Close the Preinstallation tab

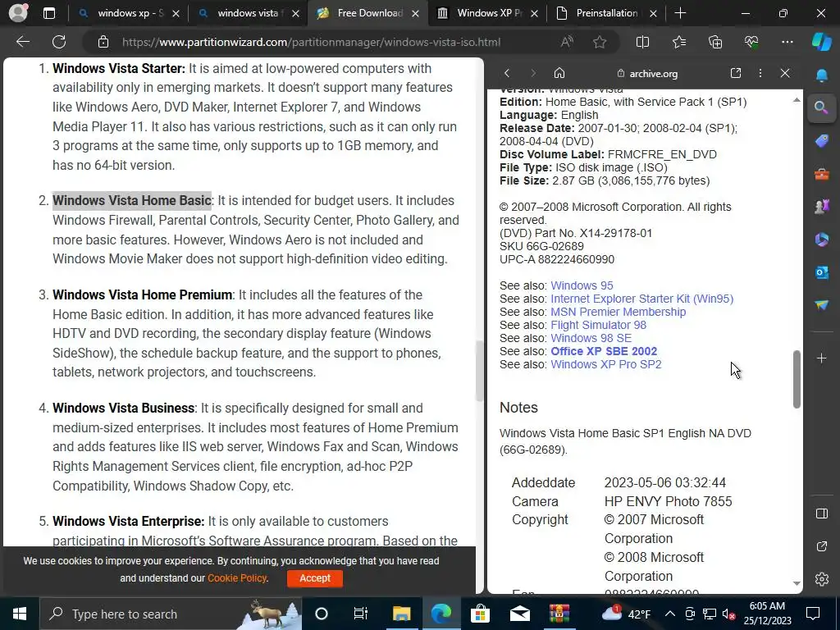pyautogui.click(x=653, y=14)
